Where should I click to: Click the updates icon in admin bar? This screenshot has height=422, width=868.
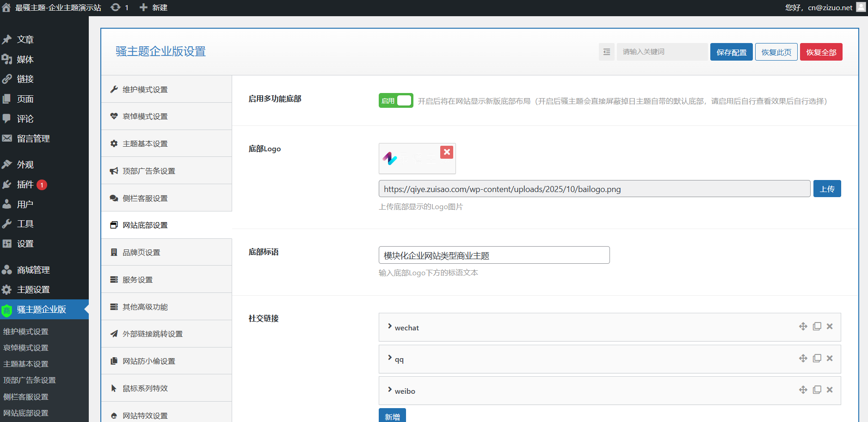[x=116, y=7]
